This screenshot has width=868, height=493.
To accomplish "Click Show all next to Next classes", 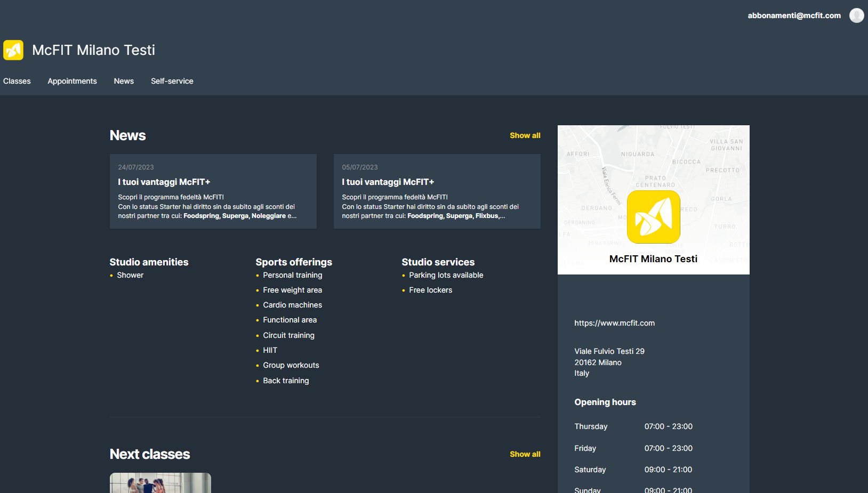I will 525,454.
